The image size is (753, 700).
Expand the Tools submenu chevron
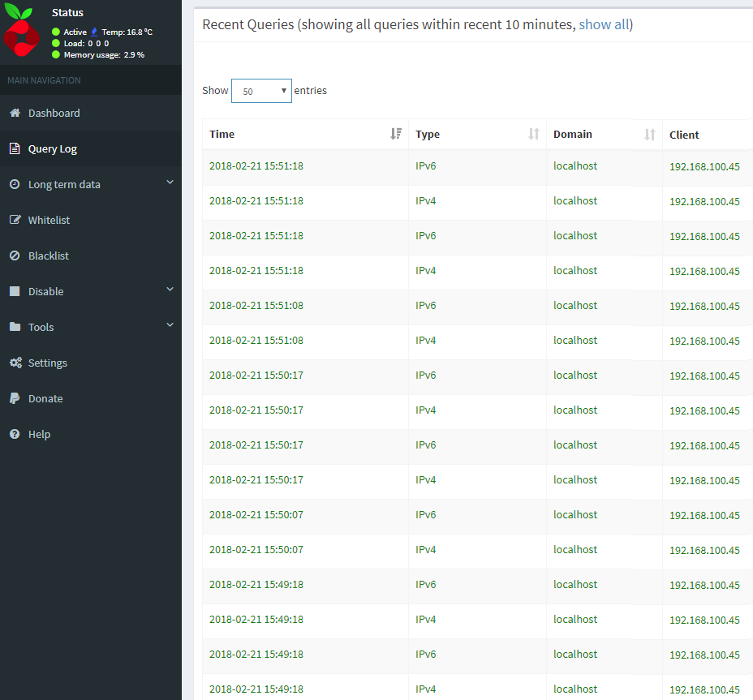coord(170,326)
